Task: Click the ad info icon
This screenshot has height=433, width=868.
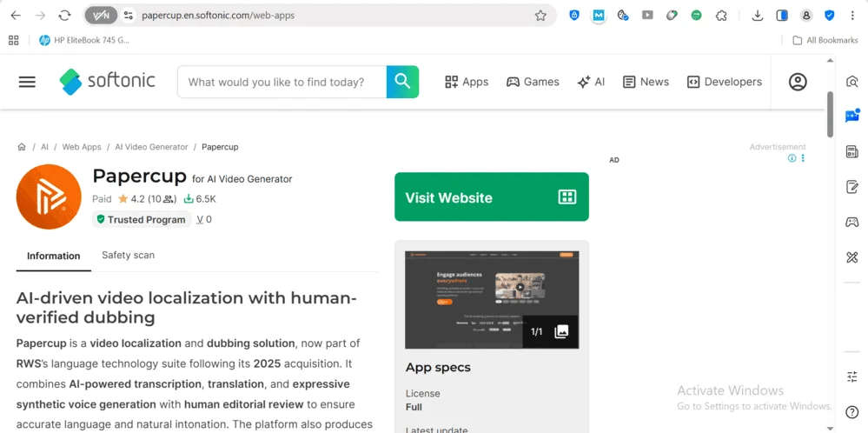Action: (x=792, y=158)
